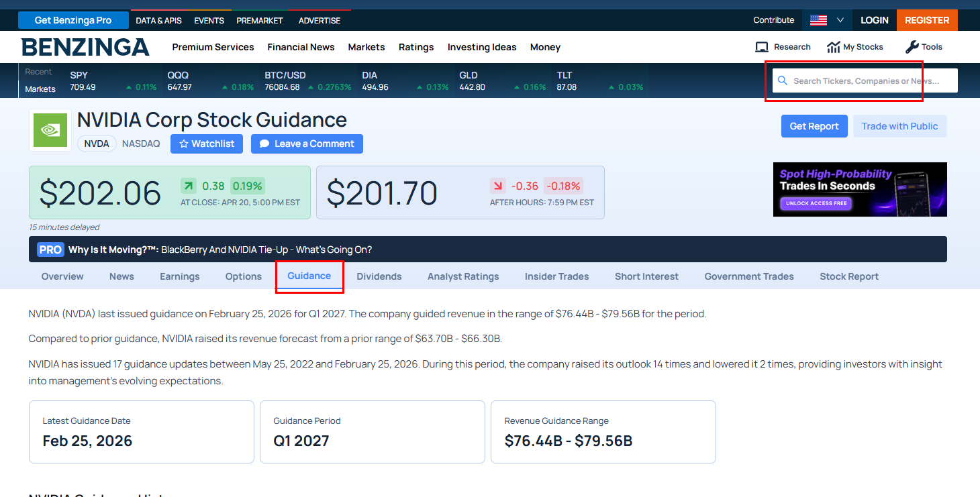Viewport: 980px width, 497px height.
Task: Switch to the Overview tab
Action: 62,276
